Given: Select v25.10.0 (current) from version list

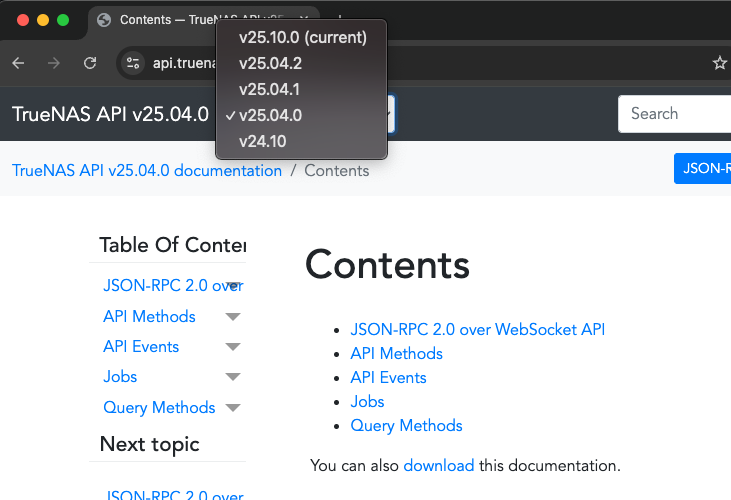Looking at the screenshot, I should coord(302,37).
